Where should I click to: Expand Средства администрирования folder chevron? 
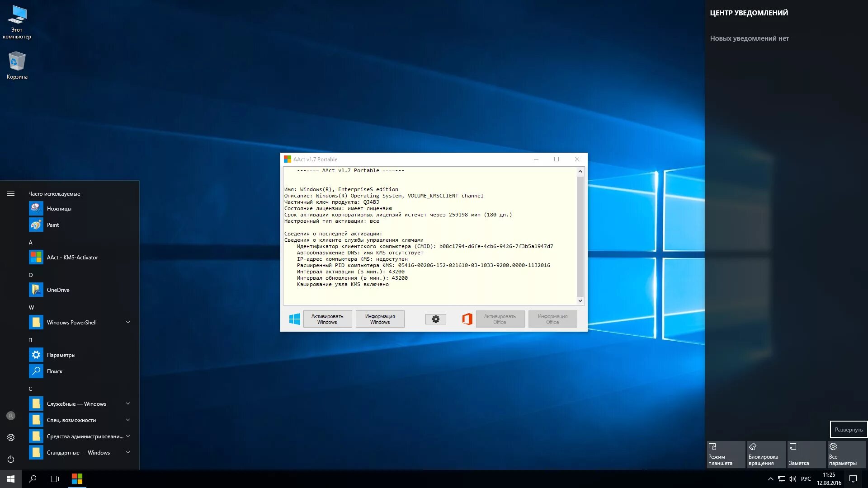pyautogui.click(x=128, y=436)
